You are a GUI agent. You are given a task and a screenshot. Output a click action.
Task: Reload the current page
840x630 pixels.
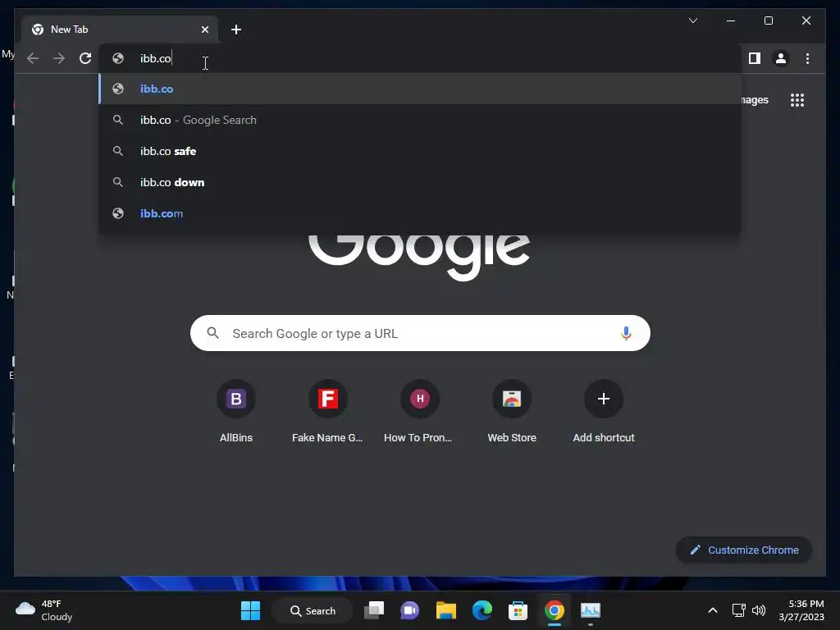tap(85, 58)
